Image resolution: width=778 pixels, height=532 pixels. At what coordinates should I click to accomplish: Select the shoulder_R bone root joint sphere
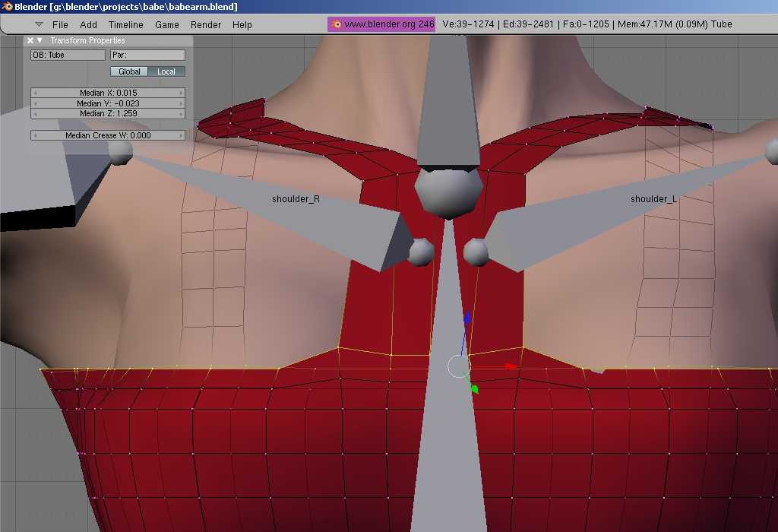coord(422,252)
